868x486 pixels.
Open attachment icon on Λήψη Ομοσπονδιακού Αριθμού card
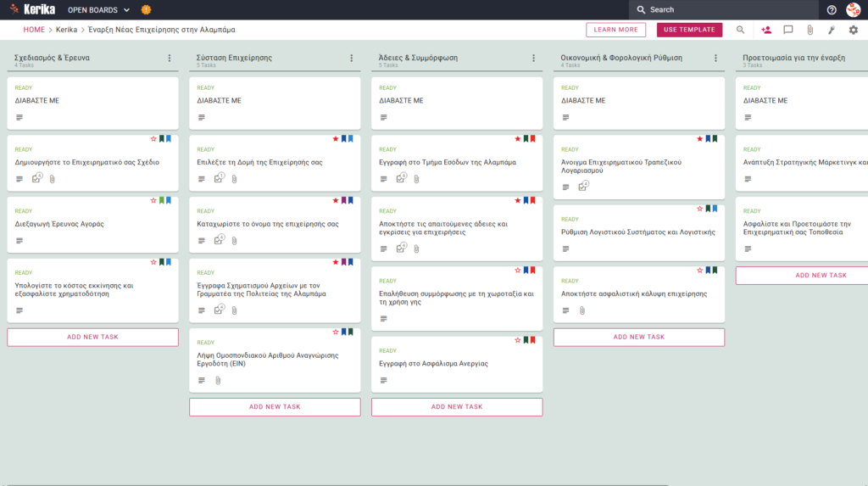(x=218, y=380)
